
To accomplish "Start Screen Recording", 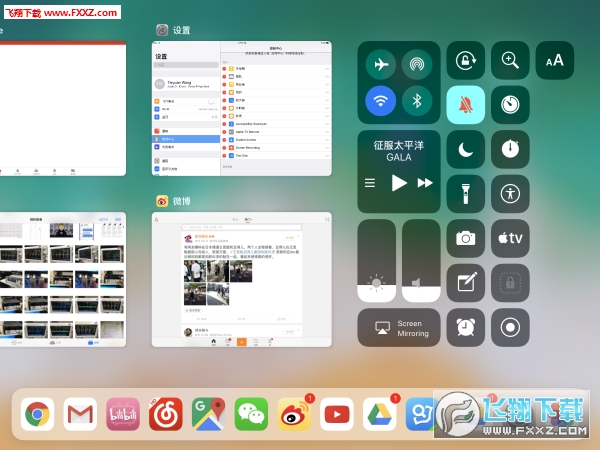I will pos(510,327).
